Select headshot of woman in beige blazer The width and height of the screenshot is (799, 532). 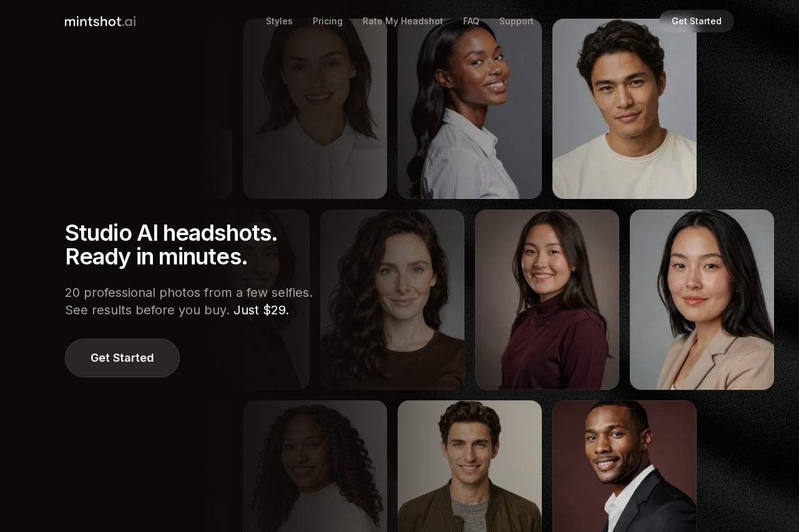coord(702,299)
